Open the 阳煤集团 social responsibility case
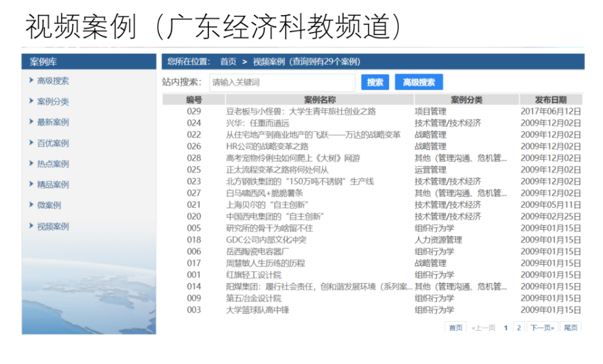Viewport: 603px width, 364px height. click(x=319, y=286)
